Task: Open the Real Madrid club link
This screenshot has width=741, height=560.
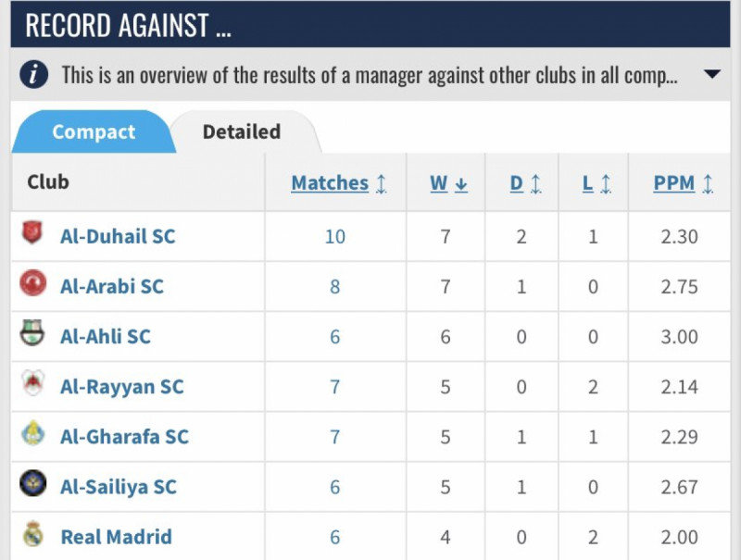Action: point(116,536)
